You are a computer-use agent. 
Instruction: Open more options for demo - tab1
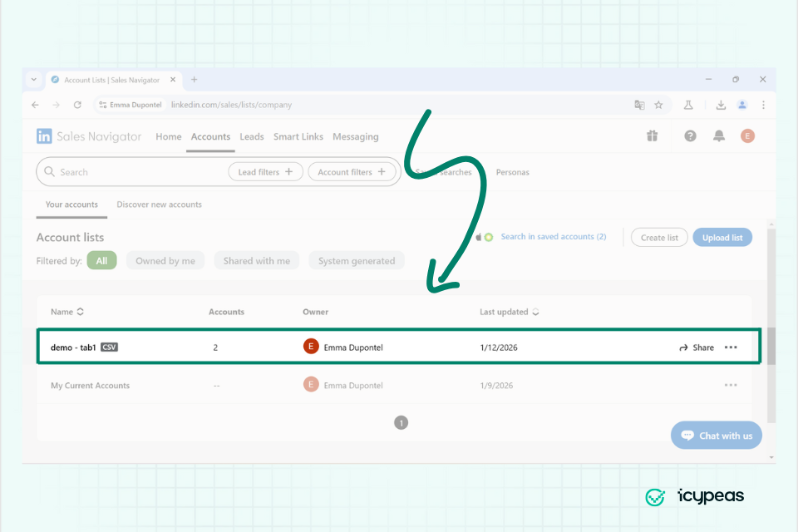(x=731, y=347)
